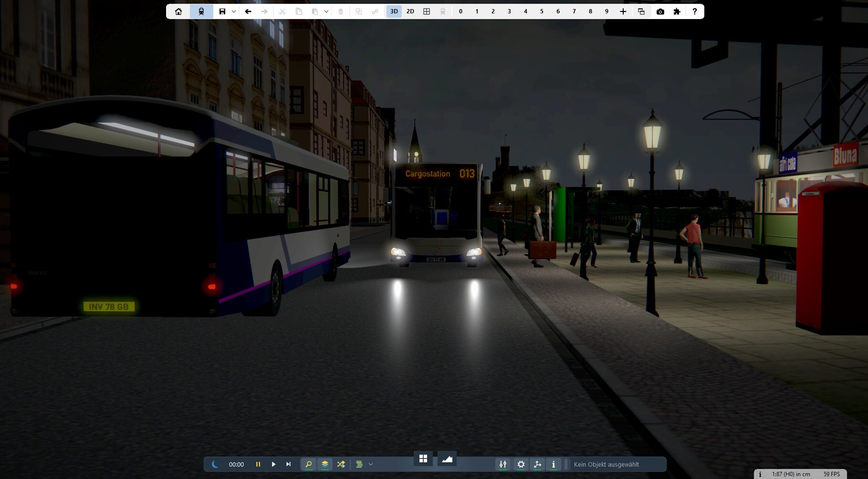Open the settings gear in bottom bar
The image size is (868, 479).
pyautogui.click(x=521, y=464)
